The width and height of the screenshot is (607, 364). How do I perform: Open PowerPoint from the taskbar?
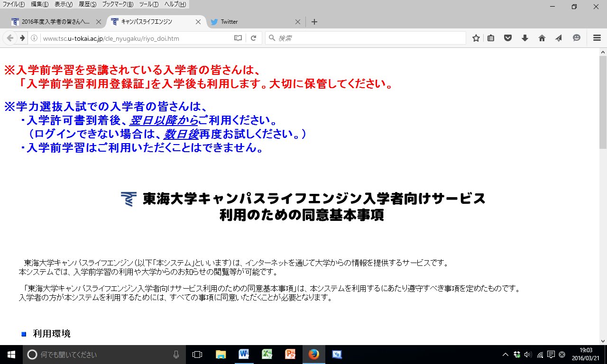290,355
